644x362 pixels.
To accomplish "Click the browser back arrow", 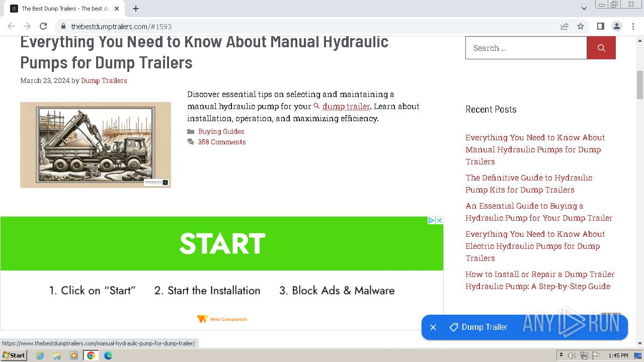I will point(11,26).
